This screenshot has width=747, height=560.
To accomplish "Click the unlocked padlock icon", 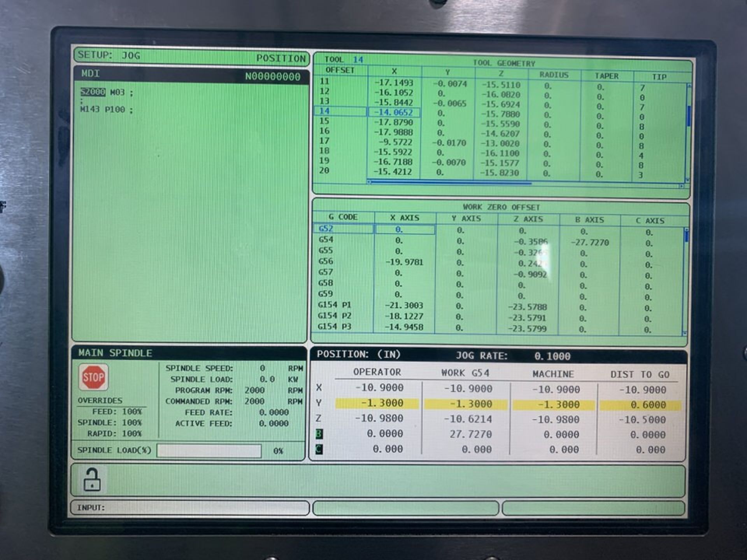I will pos(92,479).
